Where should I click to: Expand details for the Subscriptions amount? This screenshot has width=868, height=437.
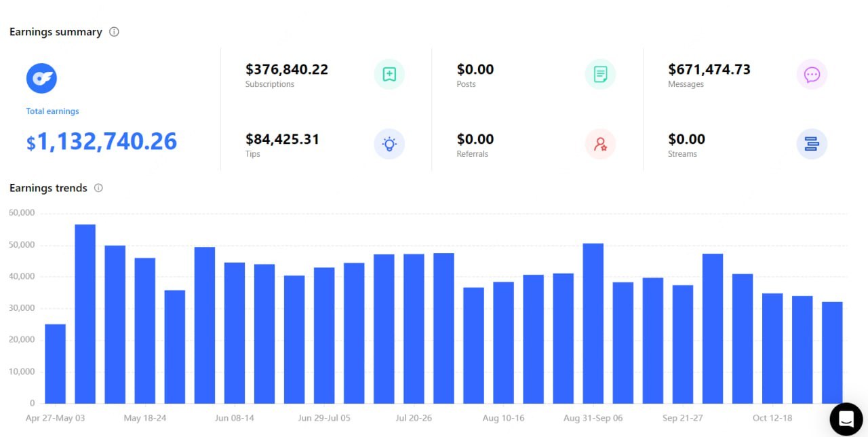click(287, 69)
